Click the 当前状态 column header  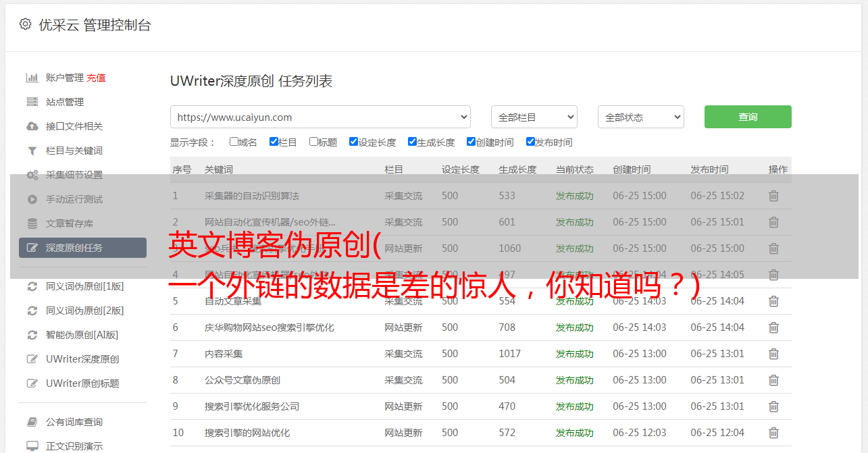[575, 169]
